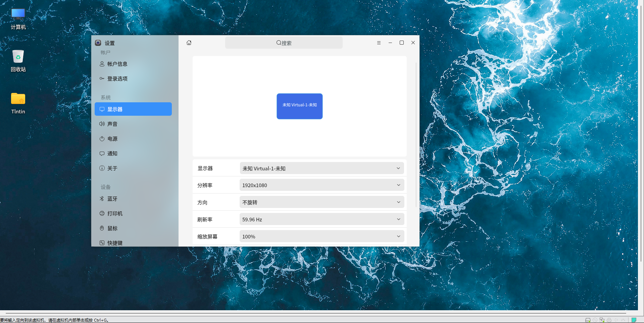Close the 设置 window

[413, 43]
